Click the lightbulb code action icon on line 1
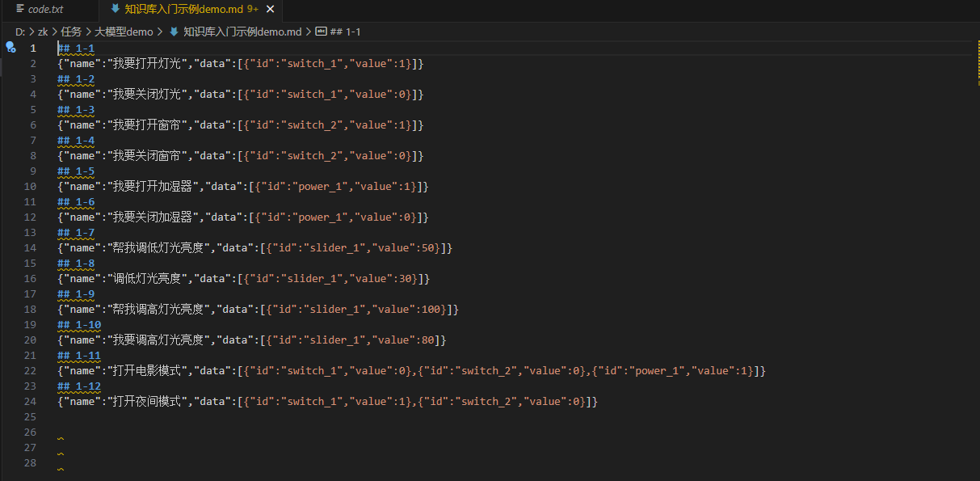The image size is (980, 481). click(11, 48)
